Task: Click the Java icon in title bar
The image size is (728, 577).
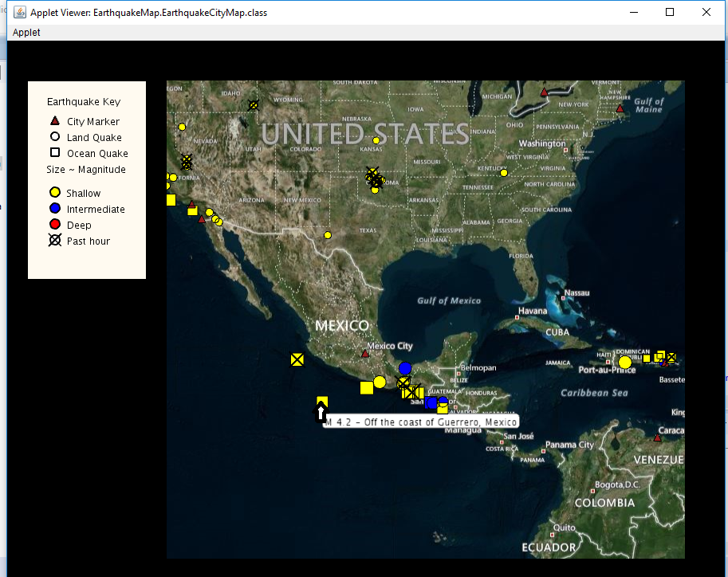Action: click(19, 13)
